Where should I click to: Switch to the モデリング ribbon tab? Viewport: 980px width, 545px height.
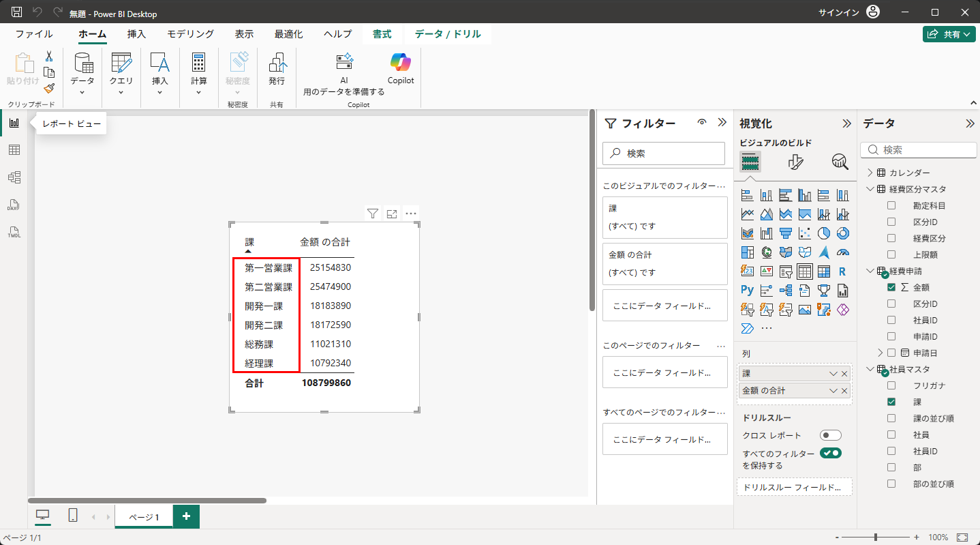191,34
